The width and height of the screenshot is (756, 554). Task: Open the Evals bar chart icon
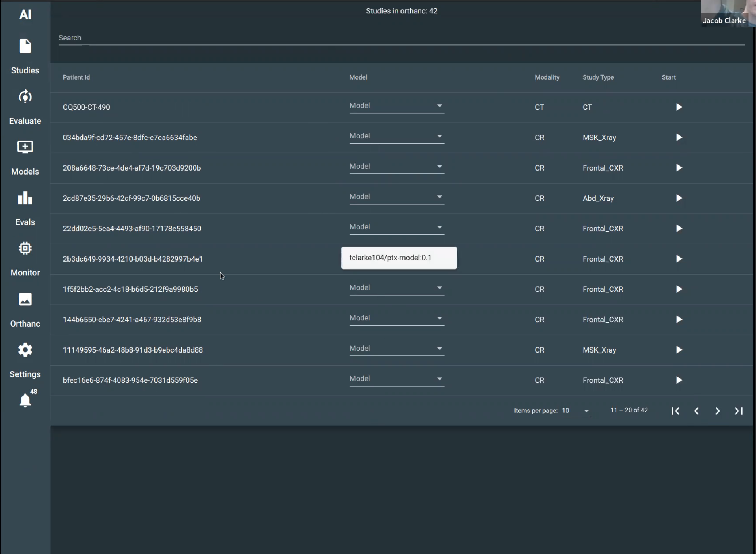point(25,198)
